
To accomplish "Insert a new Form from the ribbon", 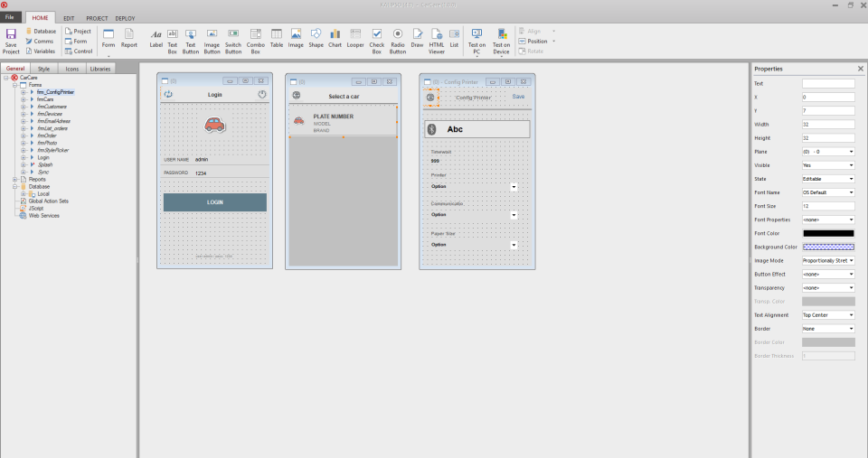I will (108, 39).
